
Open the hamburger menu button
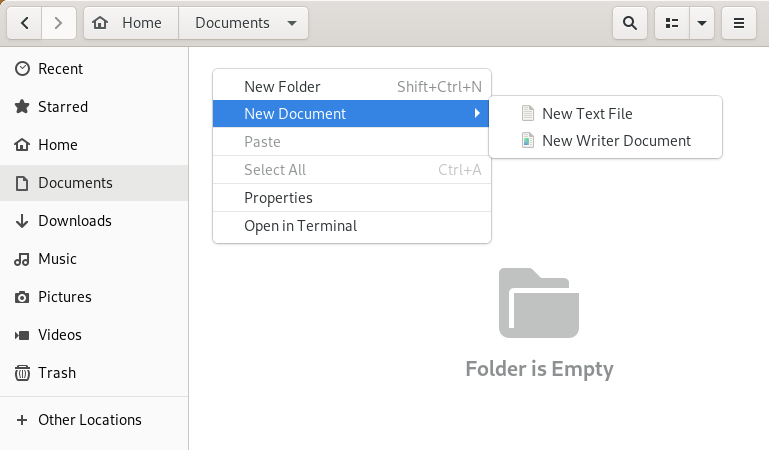[739, 22]
